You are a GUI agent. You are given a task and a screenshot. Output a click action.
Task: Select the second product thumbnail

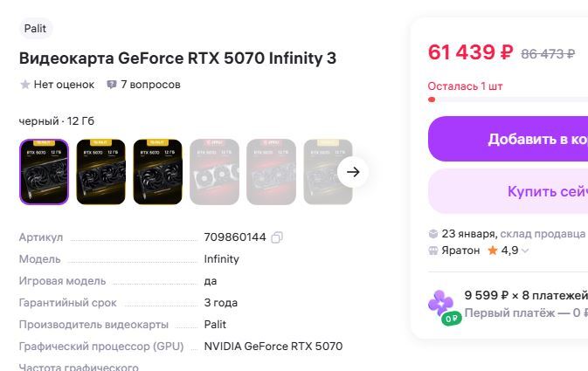[100, 172]
